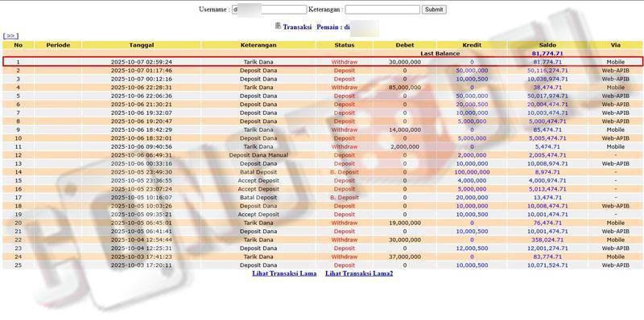644x320 pixels.
Task: Click the Submit button
Action: pos(434,10)
